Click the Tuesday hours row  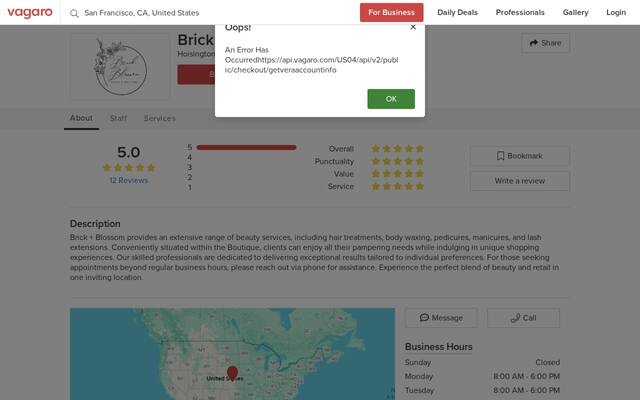tap(482, 390)
